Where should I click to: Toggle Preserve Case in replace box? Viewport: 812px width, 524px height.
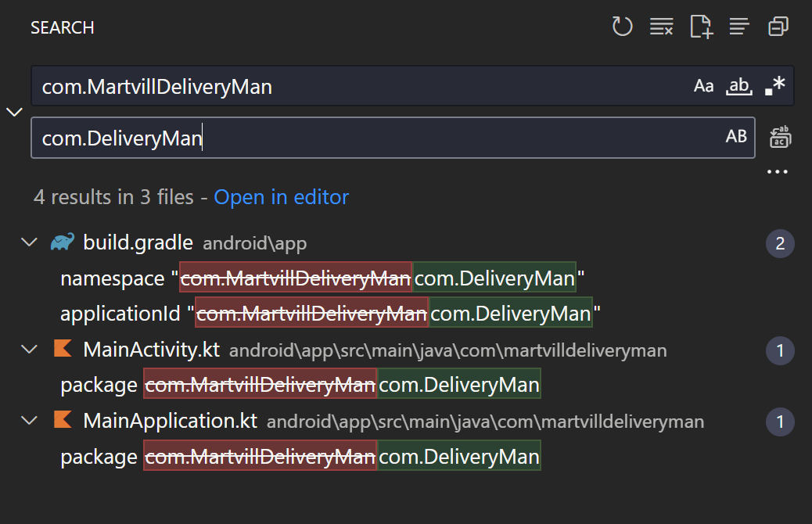click(x=736, y=137)
